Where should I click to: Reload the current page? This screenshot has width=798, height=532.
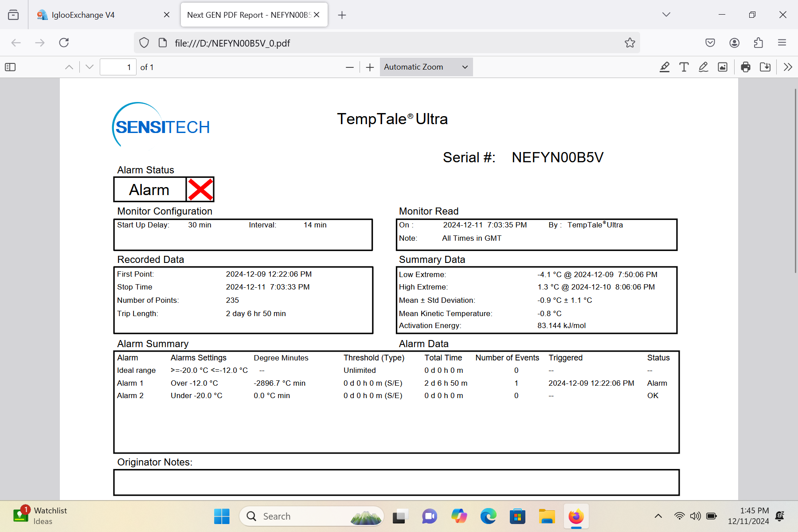tap(64, 43)
